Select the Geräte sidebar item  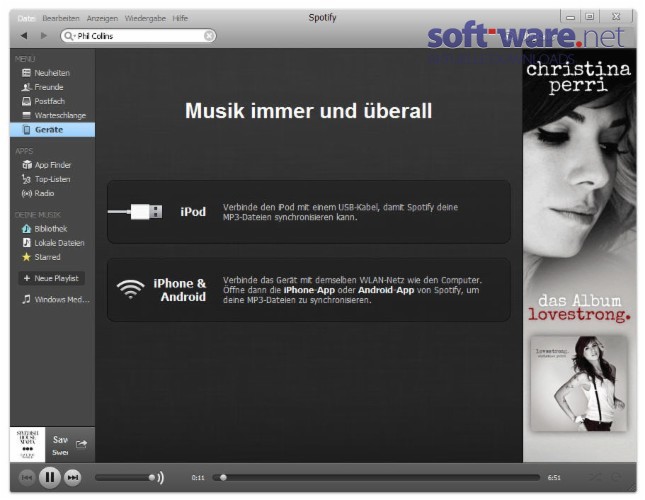coord(52,130)
